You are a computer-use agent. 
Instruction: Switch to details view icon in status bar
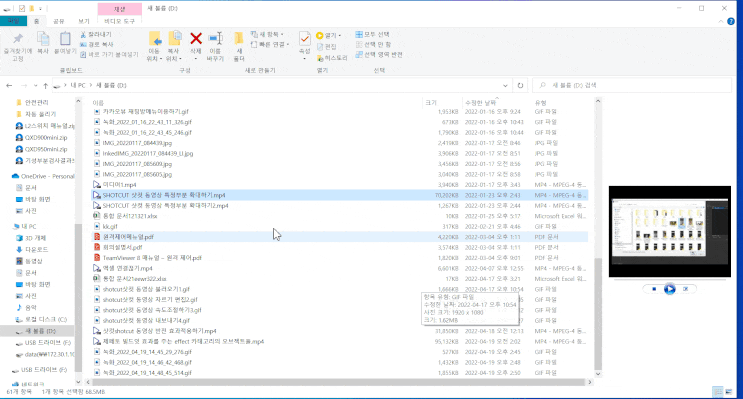(x=718, y=391)
